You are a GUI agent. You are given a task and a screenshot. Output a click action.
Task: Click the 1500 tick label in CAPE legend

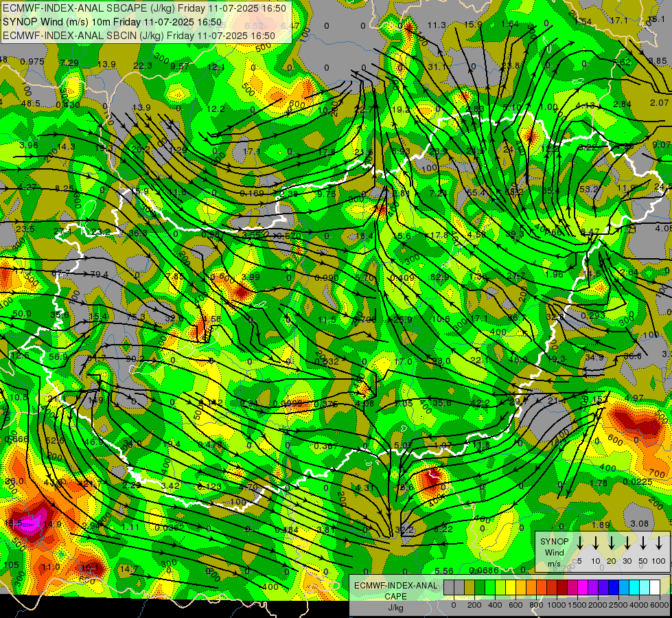coord(577,605)
